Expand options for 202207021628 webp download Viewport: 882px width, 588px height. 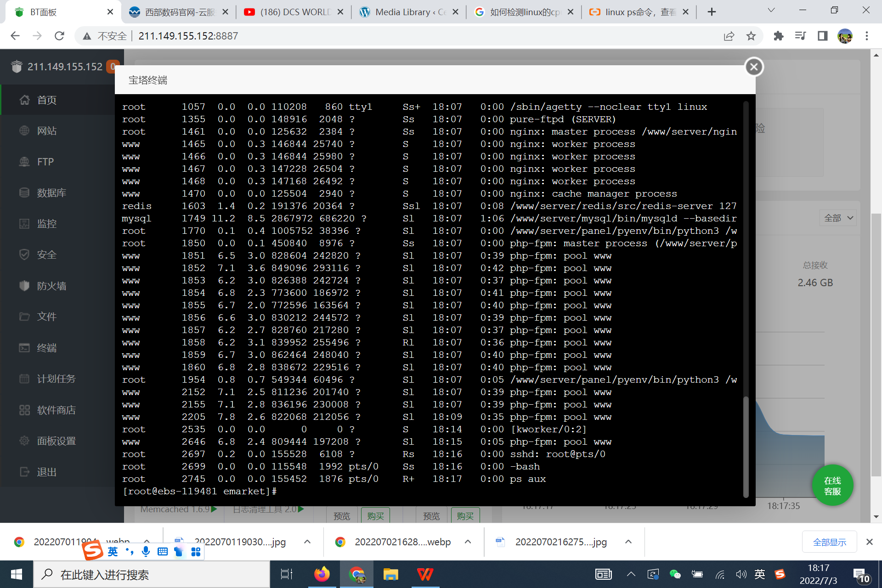[468, 542]
